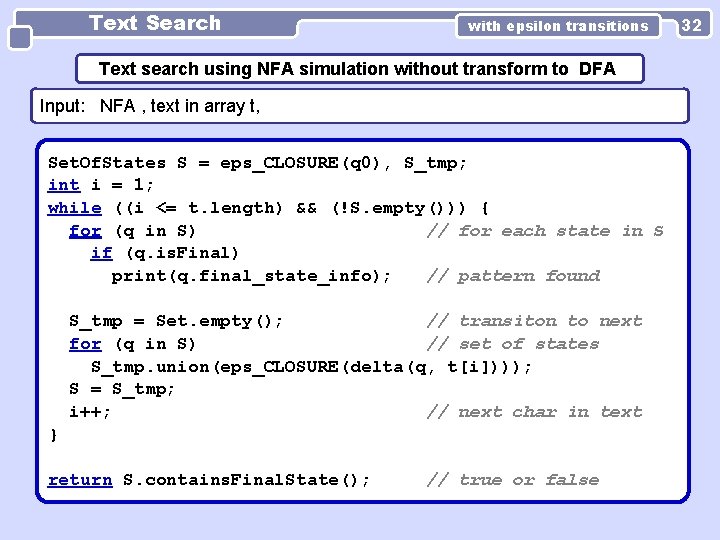Click the 'i++;' statement

90,412
